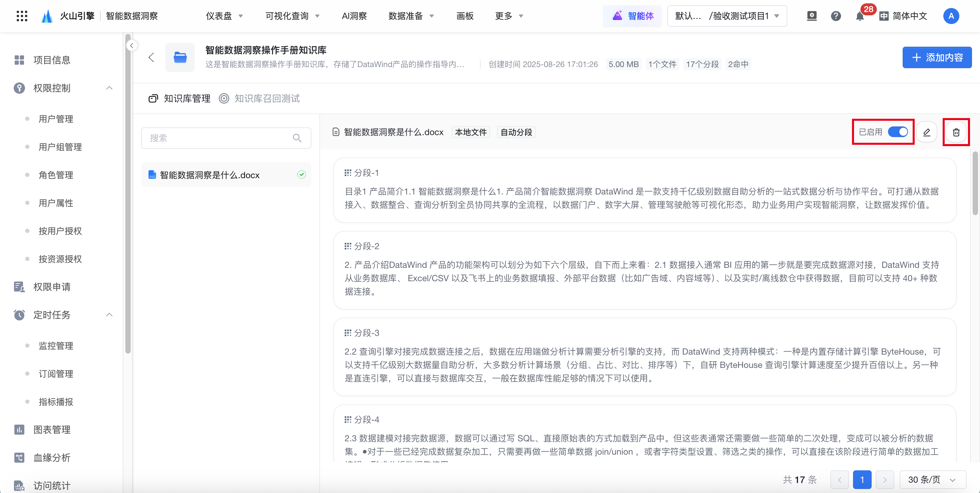This screenshot has height=493, width=980.
Task: Open the 30 条/页 page size dropdown
Action: pyautogui.click(x=932, y=480)
